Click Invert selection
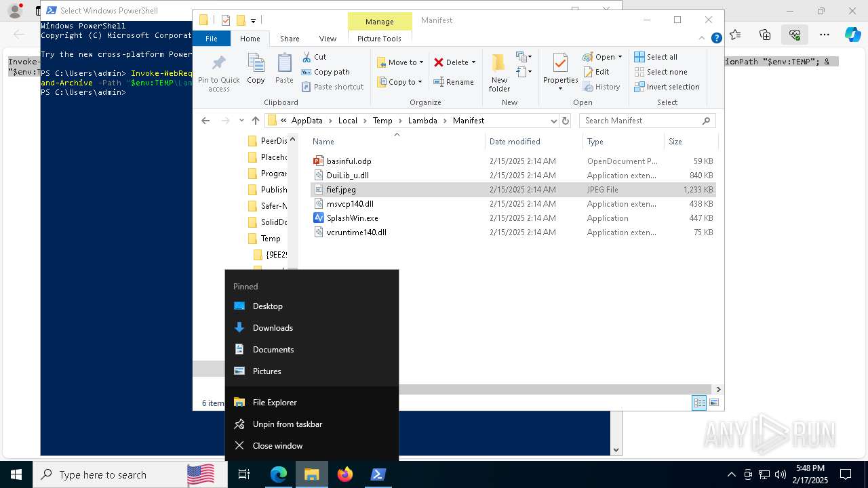868x488 pixels. [667, 87]
